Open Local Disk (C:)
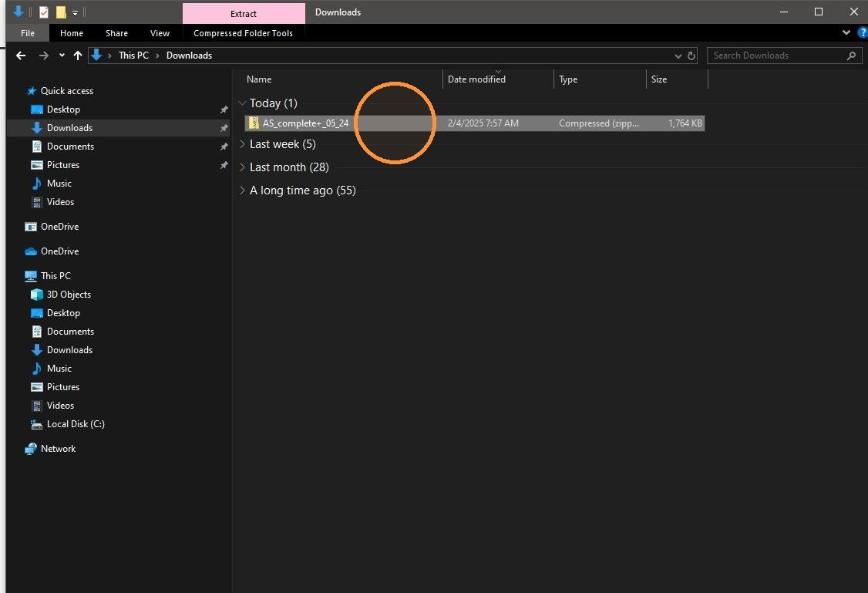Viewport: 868px width, 593px height. click(76, 424)
